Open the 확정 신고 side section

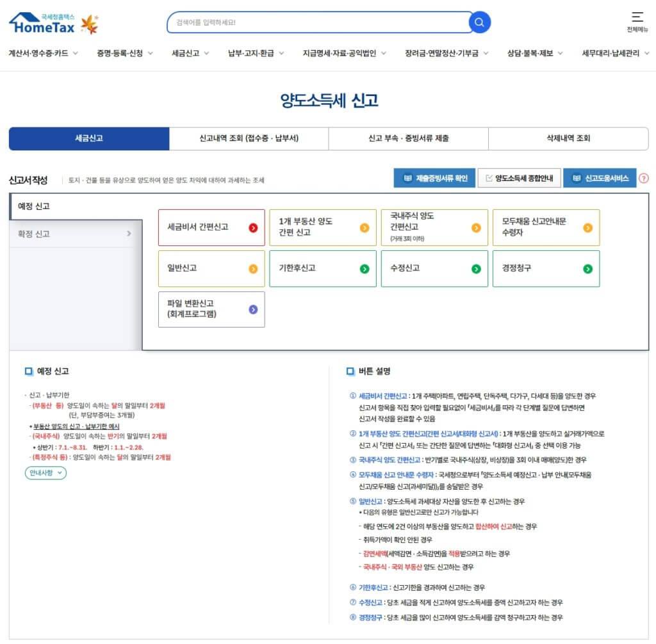pyautogui.click(x=75, y=234)
